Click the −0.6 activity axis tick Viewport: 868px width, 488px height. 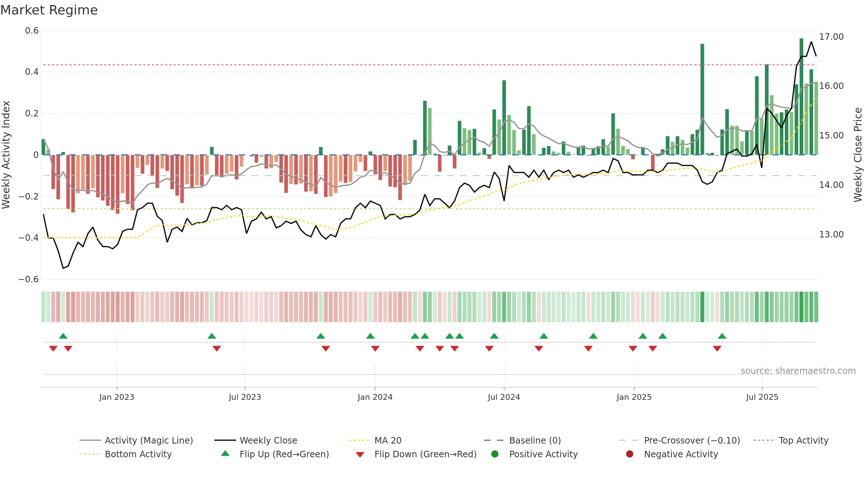point(29,279)
